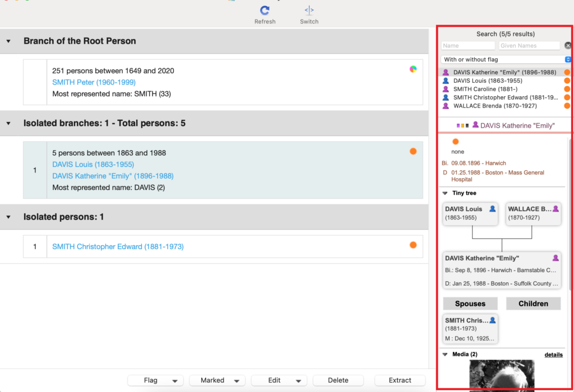The image size is (574, 392).
Task: Click the multicolor pie icon in root branch
Action: [413, 69]
